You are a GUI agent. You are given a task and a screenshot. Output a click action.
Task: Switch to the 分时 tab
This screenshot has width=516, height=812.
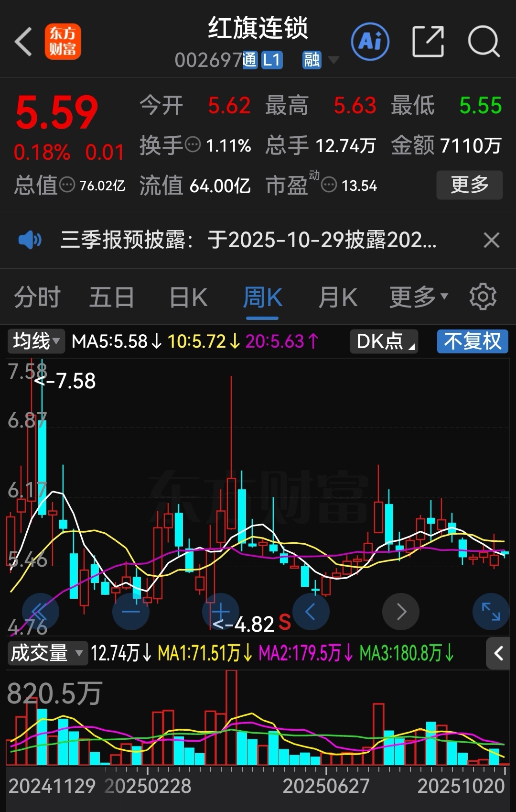tap(37, 297)
